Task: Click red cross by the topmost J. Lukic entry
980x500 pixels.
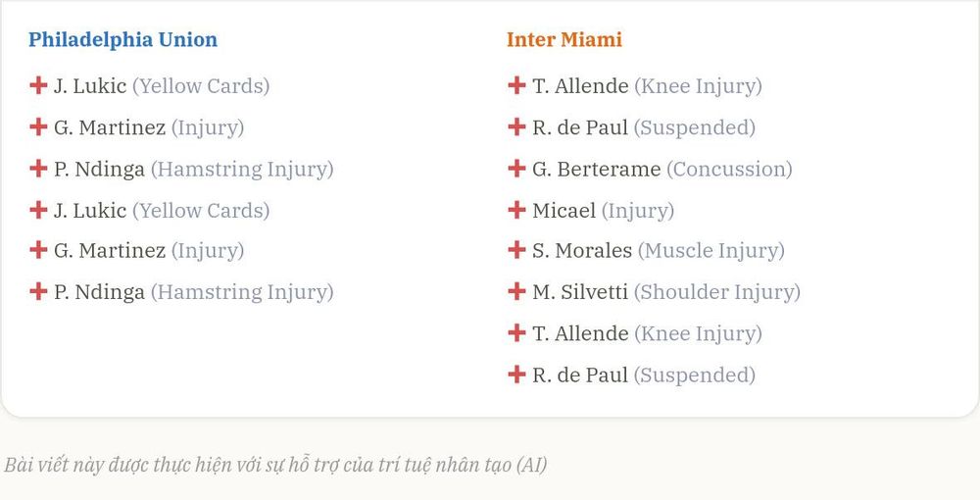Action: 38,85
